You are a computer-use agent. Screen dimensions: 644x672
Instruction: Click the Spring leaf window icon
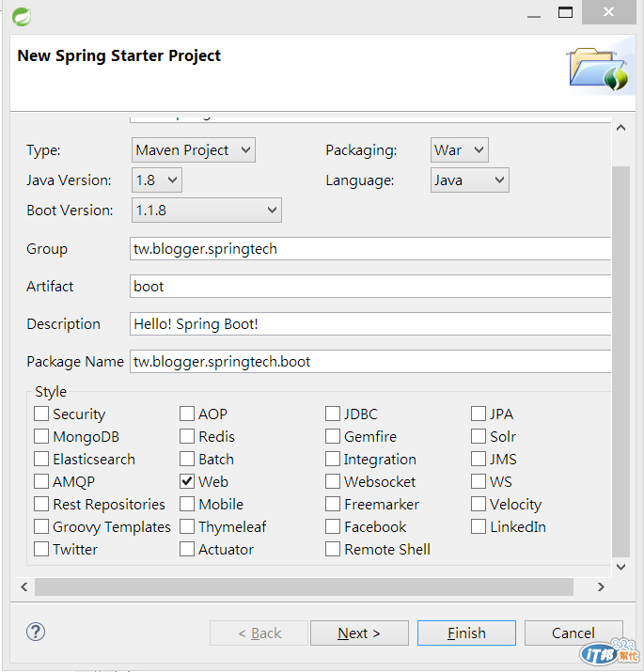(x=22, y=17)
